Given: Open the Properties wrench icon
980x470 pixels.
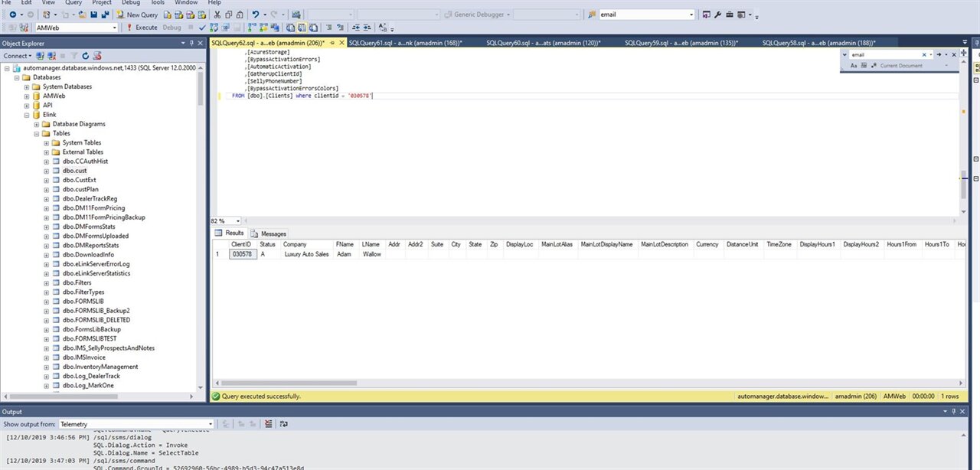Looking at the screenshot, I should pyautogui.click(x=717, y=15).
